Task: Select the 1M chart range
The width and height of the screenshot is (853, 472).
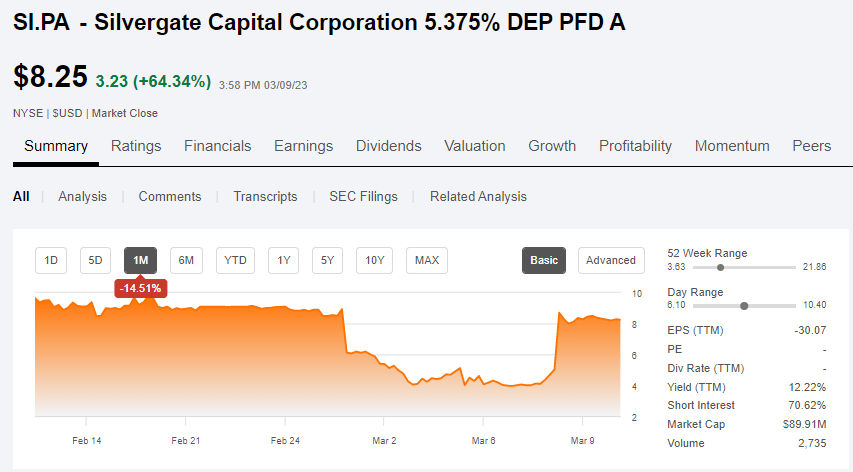Action: coord(140,260)
